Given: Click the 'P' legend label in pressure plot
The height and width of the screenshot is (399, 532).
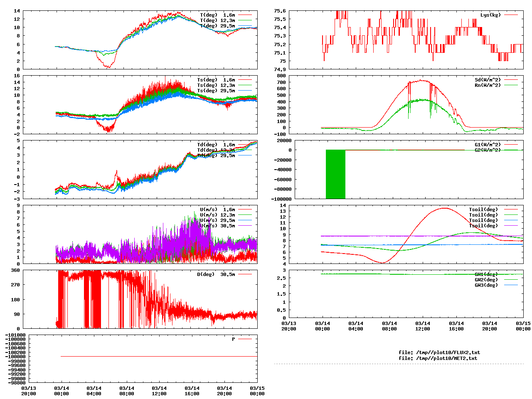Looking at the screenshot, I should click(x=234, y=339).
